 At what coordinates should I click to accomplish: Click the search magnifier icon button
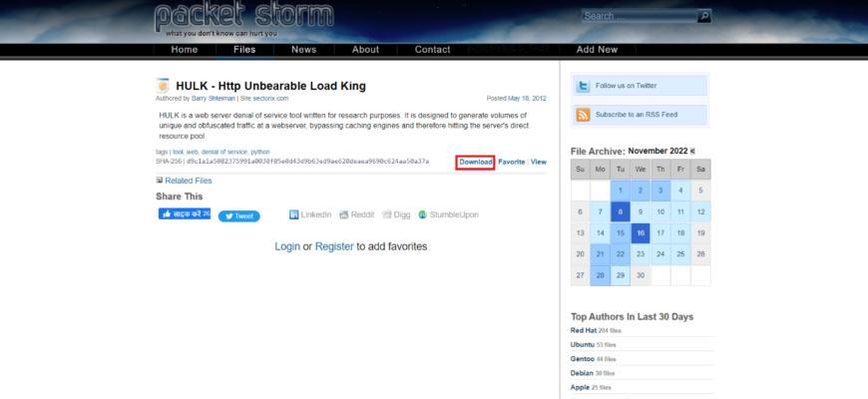tap(704, 16)
